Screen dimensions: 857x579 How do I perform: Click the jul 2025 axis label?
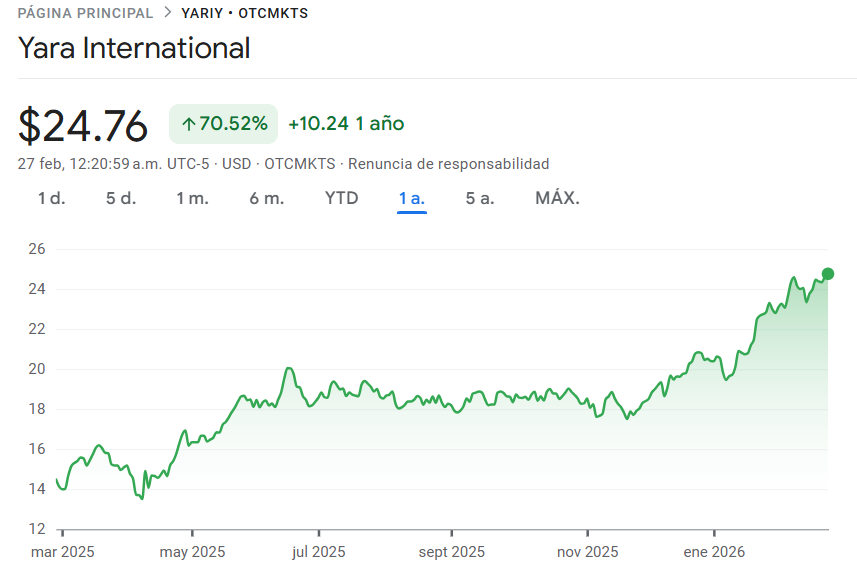click(x=319, y=552)
